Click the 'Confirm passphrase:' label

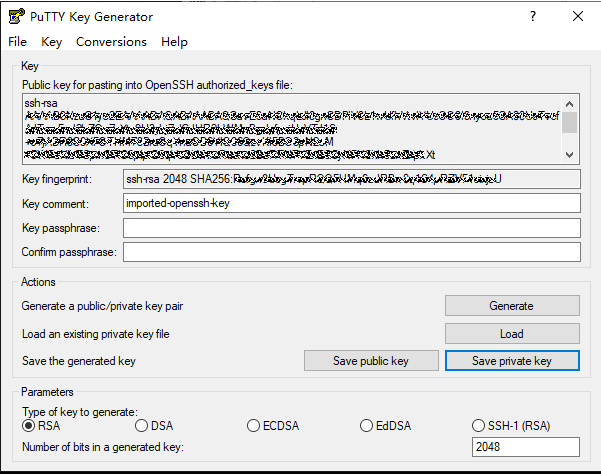(69, 252)
